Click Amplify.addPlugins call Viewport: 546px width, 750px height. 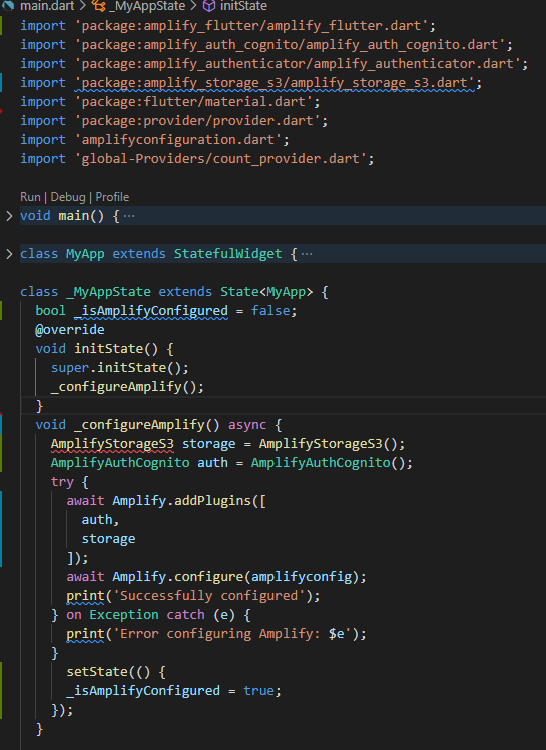click(x=188, y=501)
